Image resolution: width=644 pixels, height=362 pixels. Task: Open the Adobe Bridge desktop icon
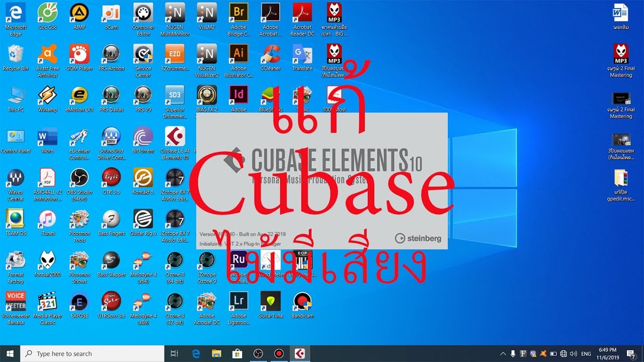click(238, 19)
